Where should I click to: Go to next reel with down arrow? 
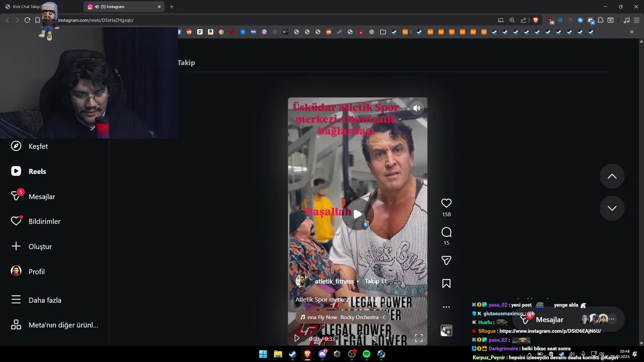612,208
